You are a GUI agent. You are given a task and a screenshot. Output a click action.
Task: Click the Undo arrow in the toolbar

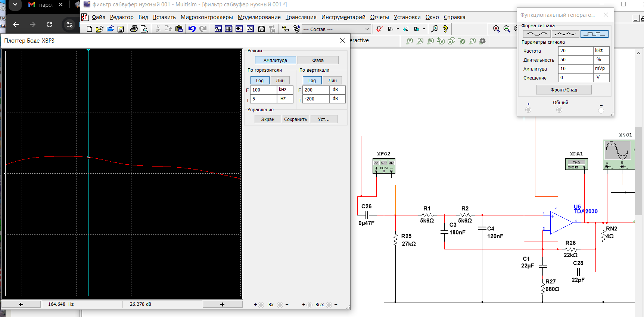click(x=192, y=29)
